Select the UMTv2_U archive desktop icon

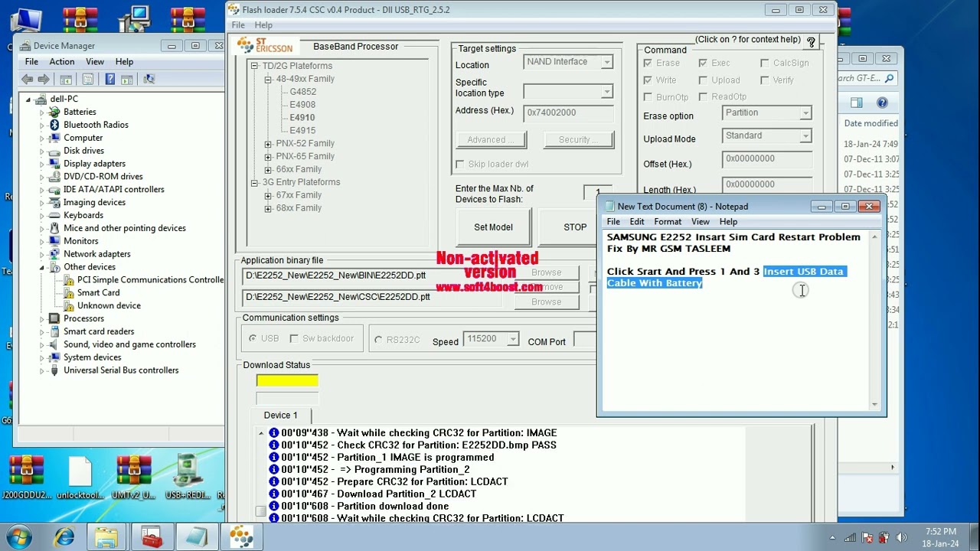pyautogui.click(x=134, y=478)
